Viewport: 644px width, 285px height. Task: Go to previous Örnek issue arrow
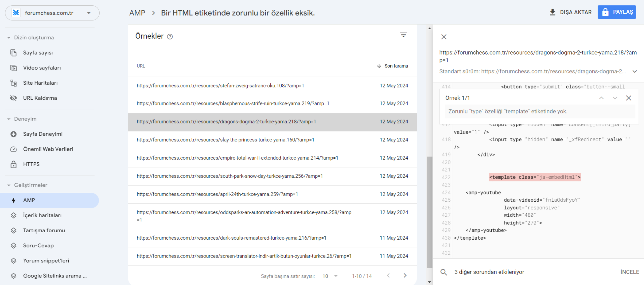601,98
